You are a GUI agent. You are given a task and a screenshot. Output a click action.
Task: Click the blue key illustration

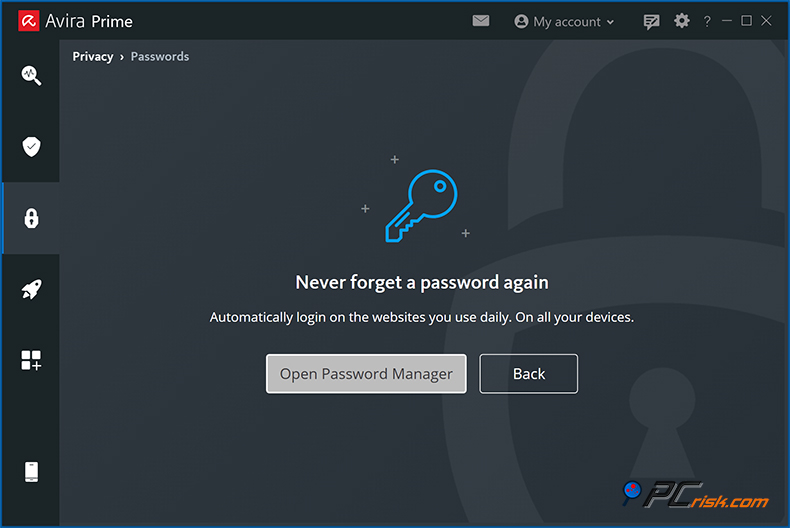click(x=421, y=205)
